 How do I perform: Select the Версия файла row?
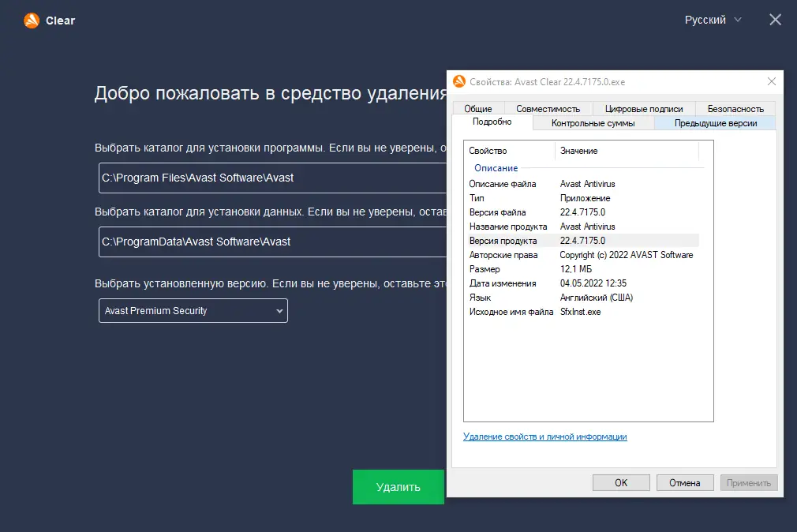click(x=582, y=212)
